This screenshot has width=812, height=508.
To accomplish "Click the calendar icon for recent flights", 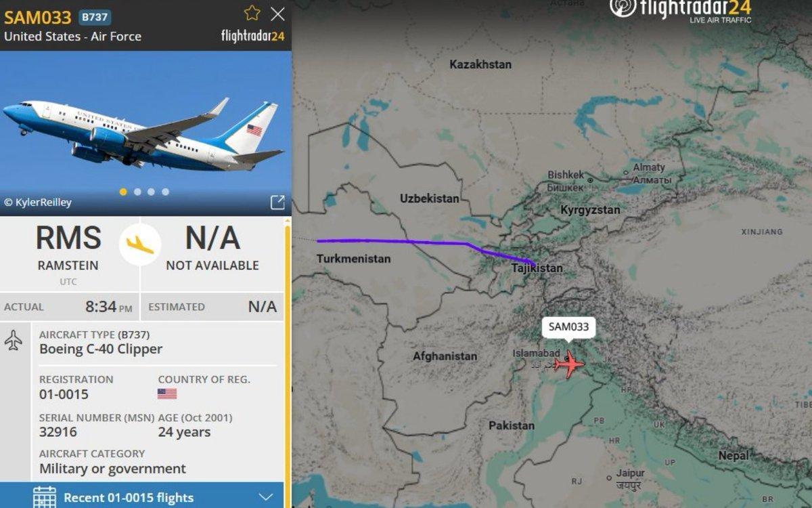I will point(45,497).
